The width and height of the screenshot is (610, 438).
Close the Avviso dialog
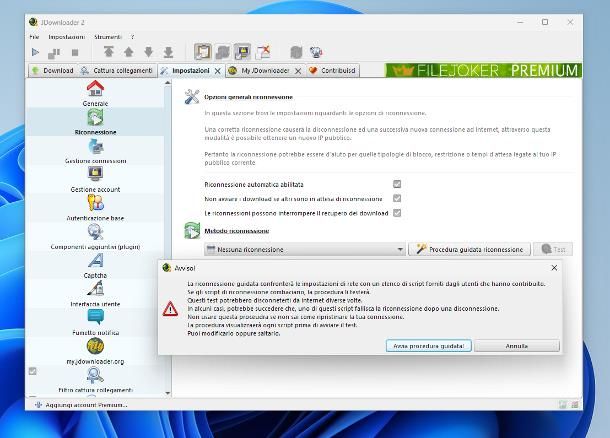tap(554, 268)
